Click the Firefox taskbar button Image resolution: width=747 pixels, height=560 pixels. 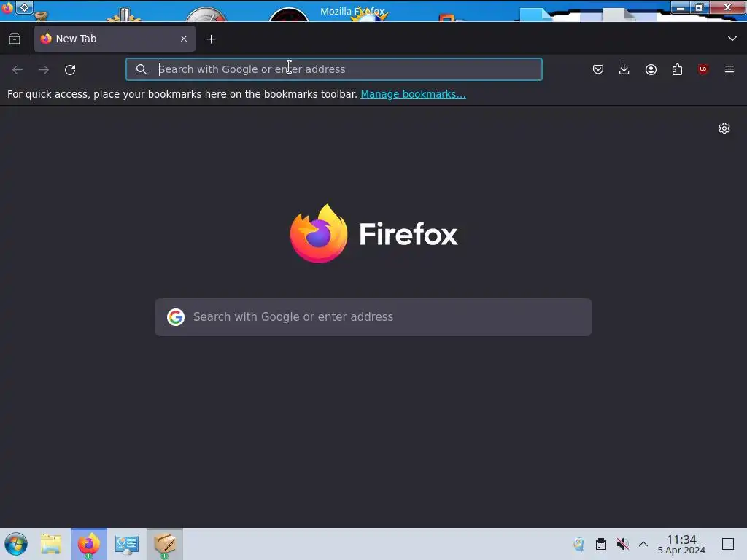89,544
